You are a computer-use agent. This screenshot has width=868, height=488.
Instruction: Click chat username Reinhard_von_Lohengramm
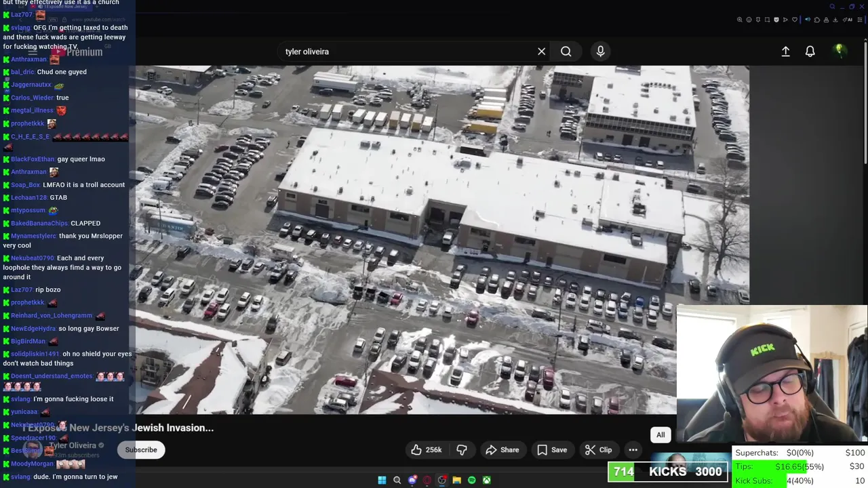click(x=52, y=315)
